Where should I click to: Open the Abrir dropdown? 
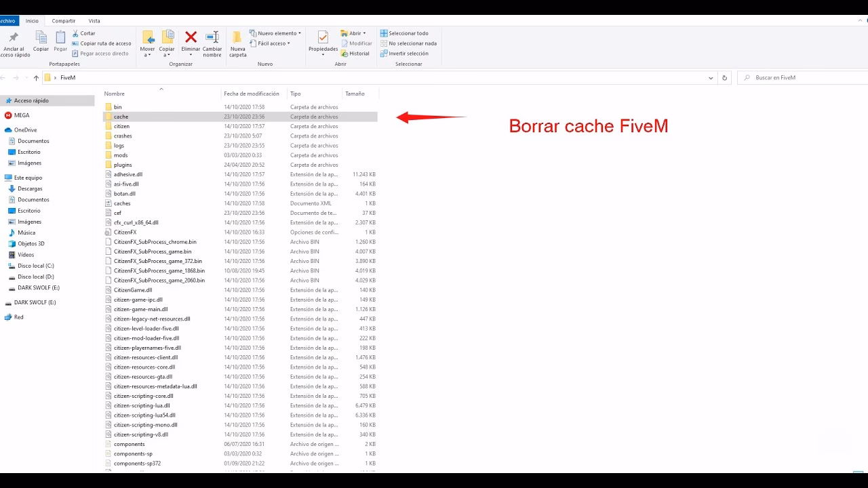(x=353, y=33)
